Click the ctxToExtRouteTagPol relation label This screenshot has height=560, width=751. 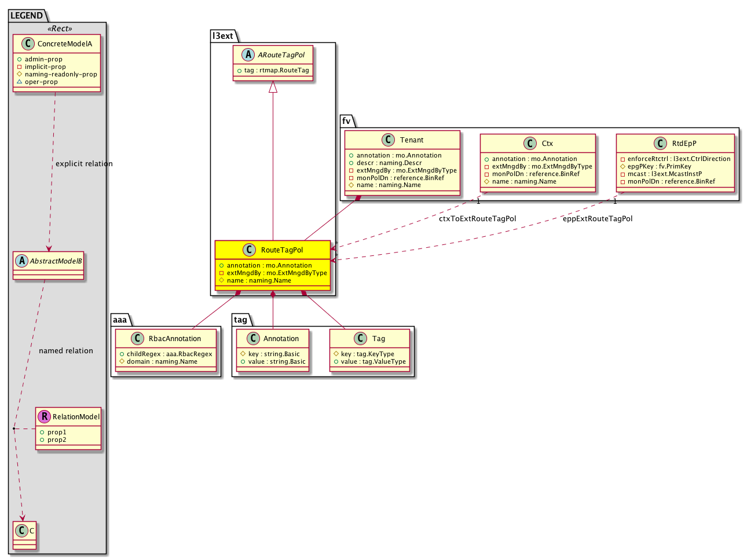(x=477, y=219)
